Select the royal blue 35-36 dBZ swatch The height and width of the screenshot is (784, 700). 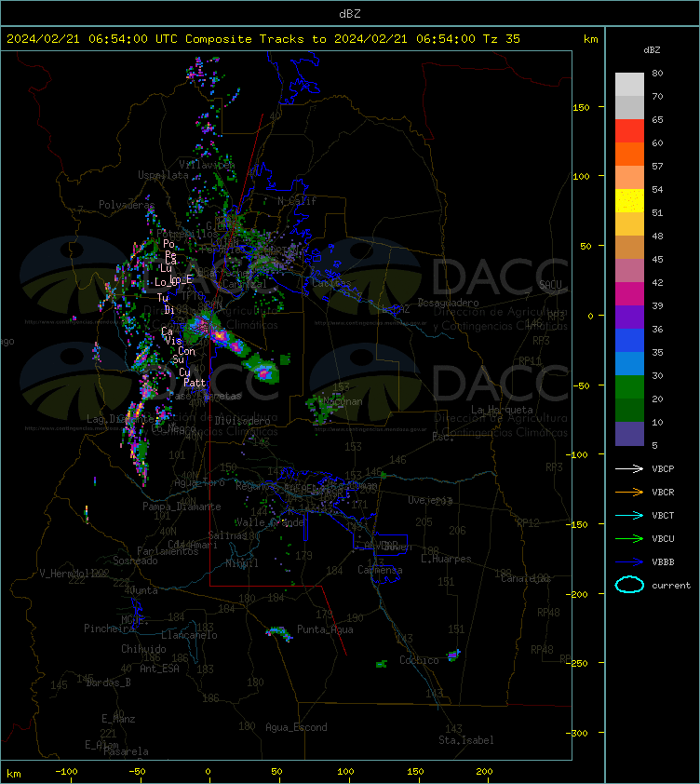629,341
